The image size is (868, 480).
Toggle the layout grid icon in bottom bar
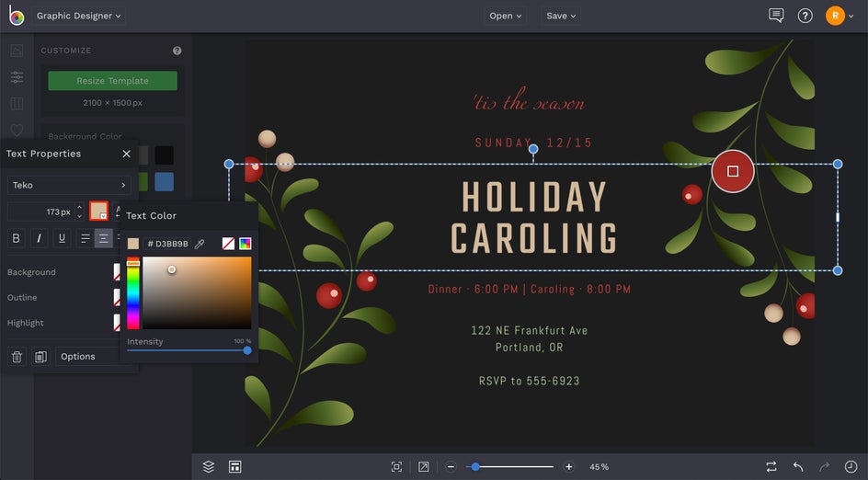pyautogui.click(x=234, y=467)
